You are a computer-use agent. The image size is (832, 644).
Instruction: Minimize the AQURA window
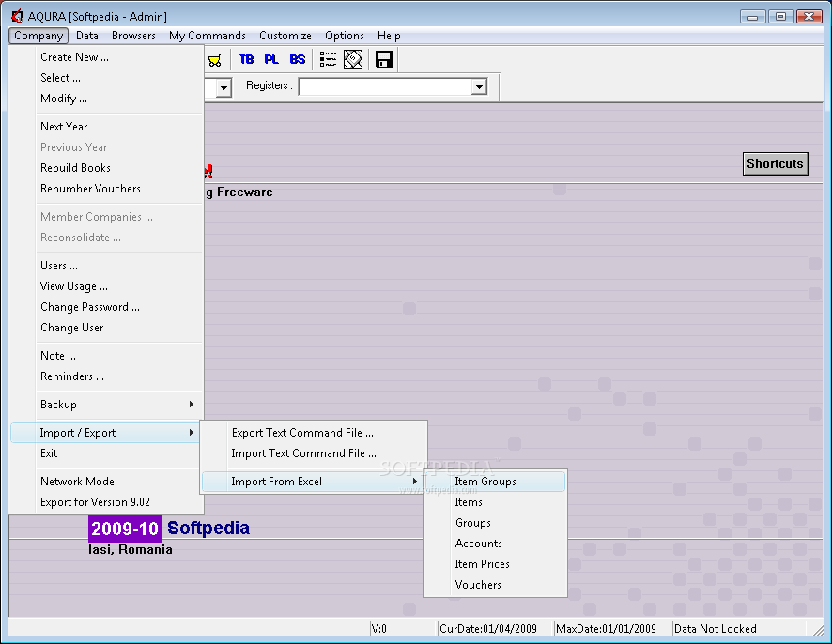click(752, 17)
